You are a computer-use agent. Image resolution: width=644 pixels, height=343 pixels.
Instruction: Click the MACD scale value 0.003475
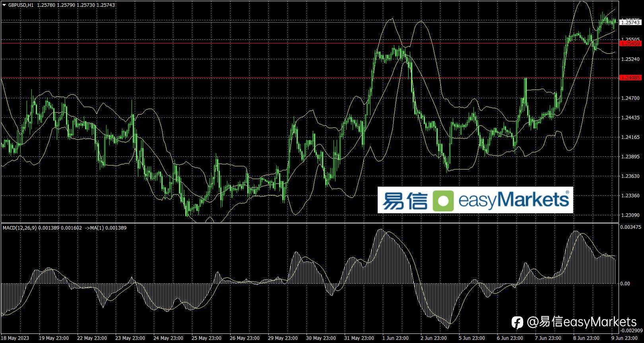630,227
